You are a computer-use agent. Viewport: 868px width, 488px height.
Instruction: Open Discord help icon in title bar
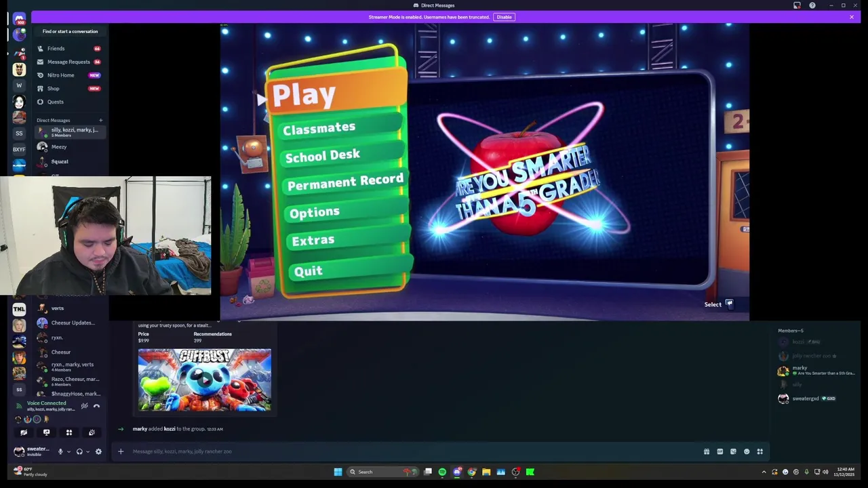tap(812, 5)
